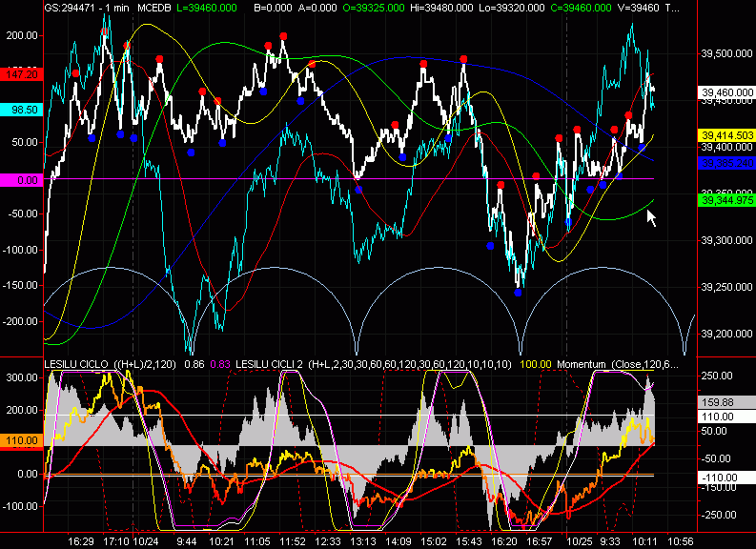Click the LESILU CICLO ((H+L)/2,120) indicator label
756x549 pixels.
[x=111, y=364]
